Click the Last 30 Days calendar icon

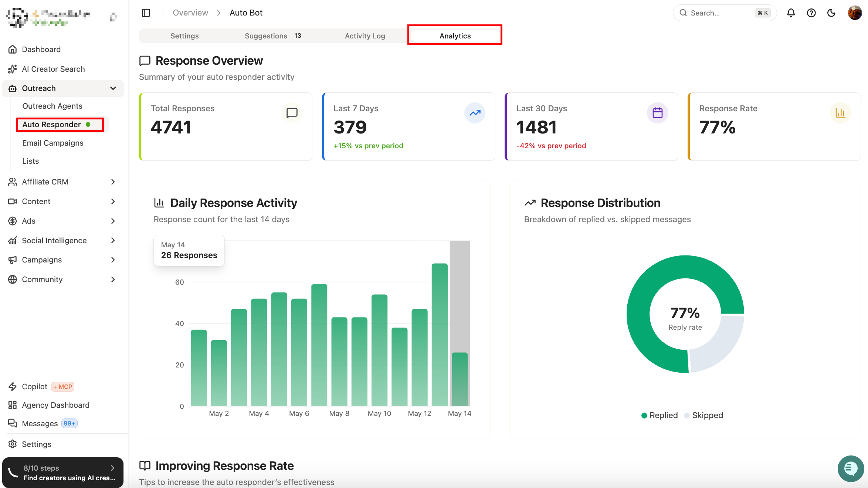coord(657,113)
